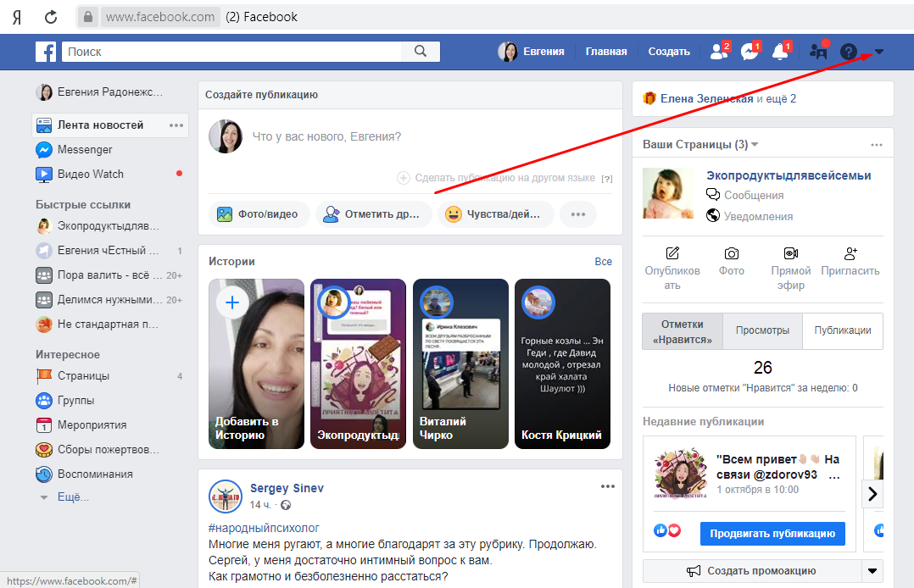Image resolution: width=914 pixels, height=588 pixels.
Task: Open Экопродукты story card
Action: (358, 363)
